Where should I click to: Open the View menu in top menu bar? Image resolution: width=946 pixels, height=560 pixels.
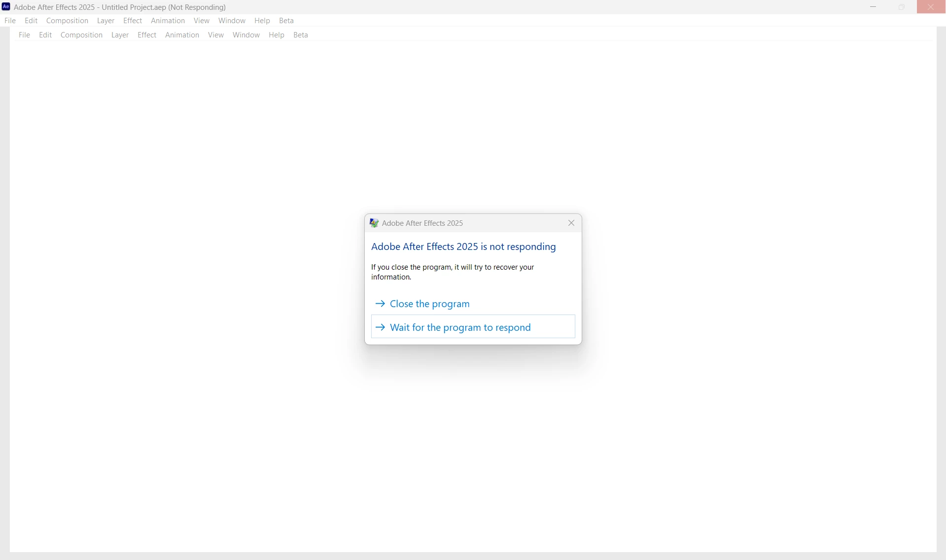tap(201, 21)
